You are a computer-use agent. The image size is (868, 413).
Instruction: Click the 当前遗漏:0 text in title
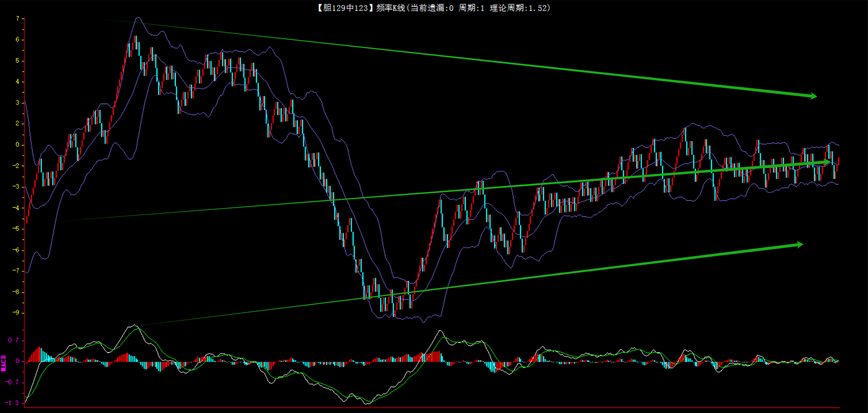[432, 8]
